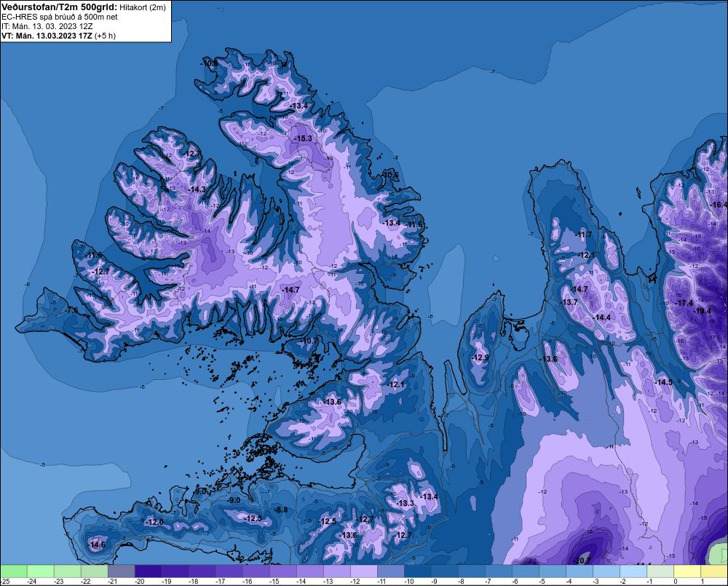The height and width of the screenshot is (586, 728).
Task: Click the -10.7 temperature value
Action: [x=309, y=341]
